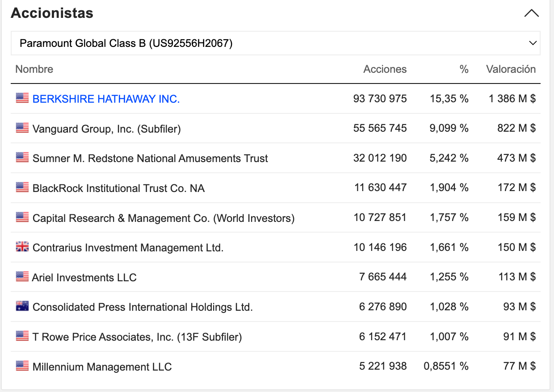Select Vanguard Group, Inc. (Subfiler) name
Image resolution: width=554 pixels, height=392 pixels.
pyautogui.click(x=107, y=129)
